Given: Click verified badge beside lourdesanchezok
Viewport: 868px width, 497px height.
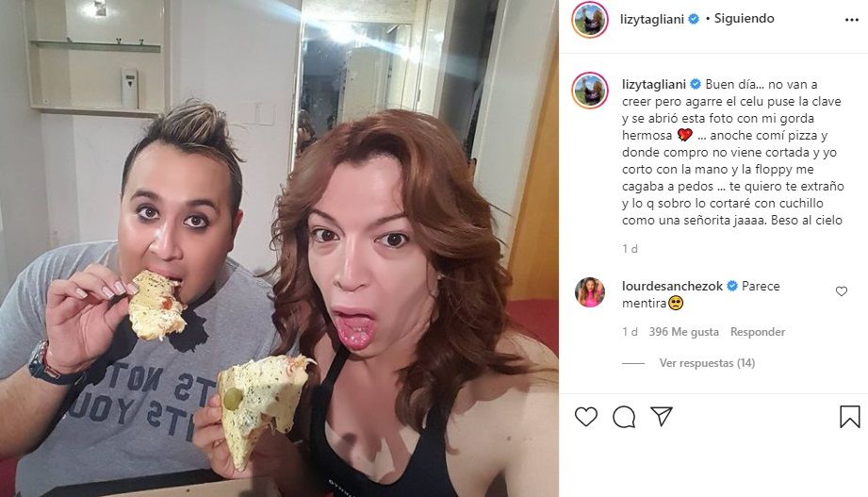Looking at the screenshot, I should 732,286.
